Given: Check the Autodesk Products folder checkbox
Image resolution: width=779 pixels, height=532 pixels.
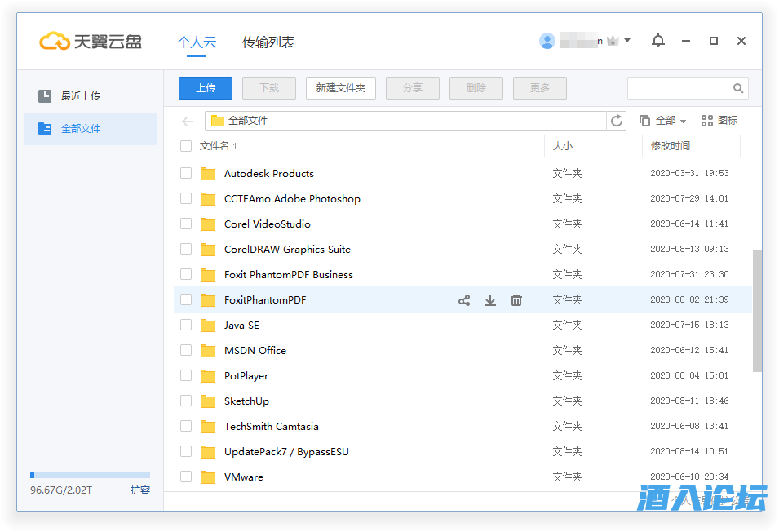Looking at the screenshot, I should pyautogui.click(x=186, y=173).
